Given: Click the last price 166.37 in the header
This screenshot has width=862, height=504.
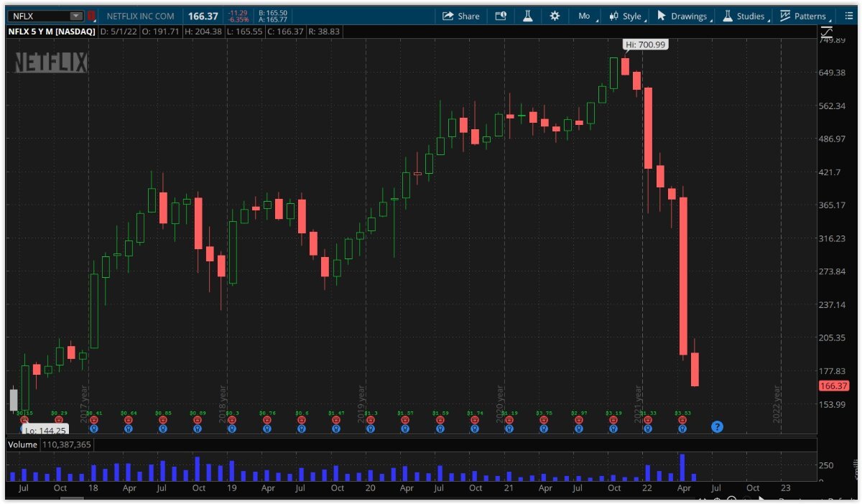Looking at the screenshot, I should pos(203,16).
